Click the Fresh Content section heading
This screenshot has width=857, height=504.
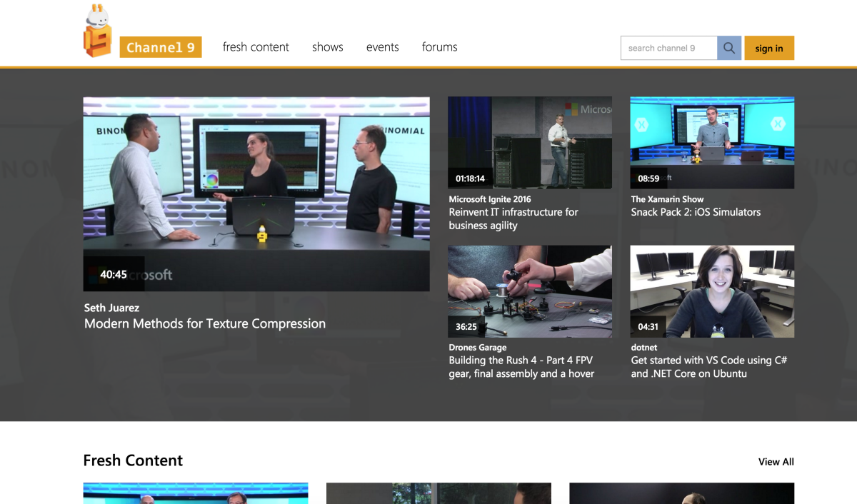[x=133, y=460]
